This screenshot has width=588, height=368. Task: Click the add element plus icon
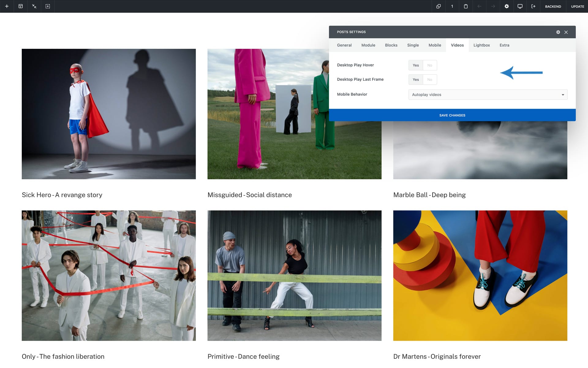click(x=7, y=6)
